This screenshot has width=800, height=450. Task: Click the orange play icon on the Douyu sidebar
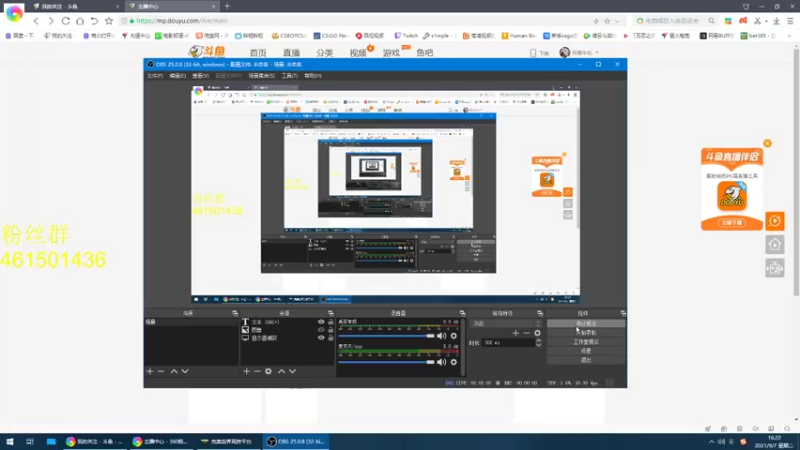774,221
